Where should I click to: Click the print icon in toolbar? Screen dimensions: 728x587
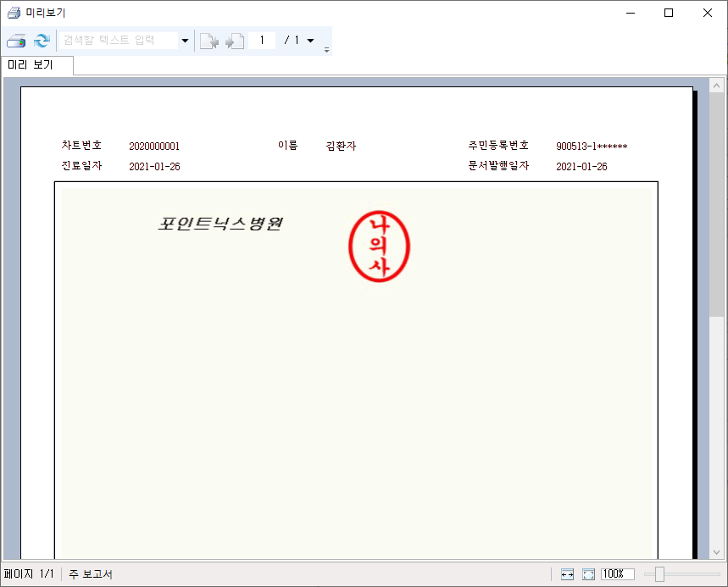[16, 41]
